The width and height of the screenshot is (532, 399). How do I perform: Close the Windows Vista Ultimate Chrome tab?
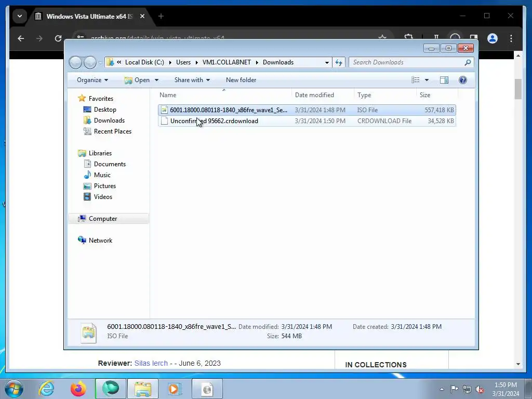142,16
